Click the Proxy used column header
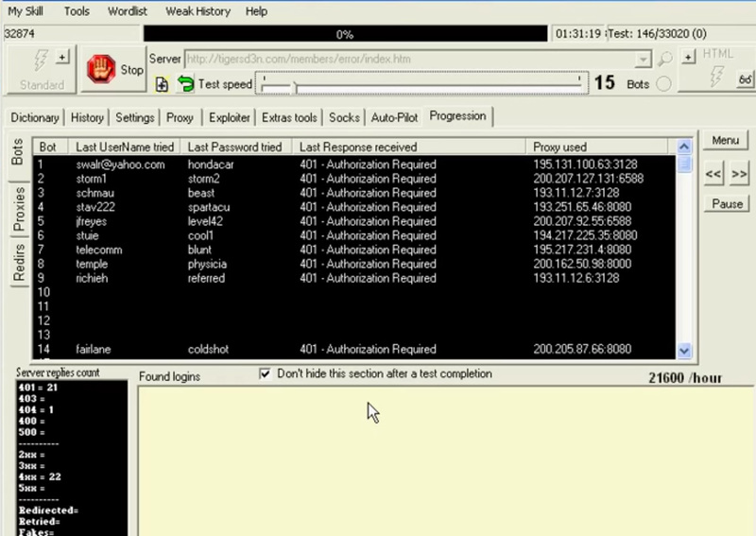Viewport: 756px width, 536px height. 597,147
